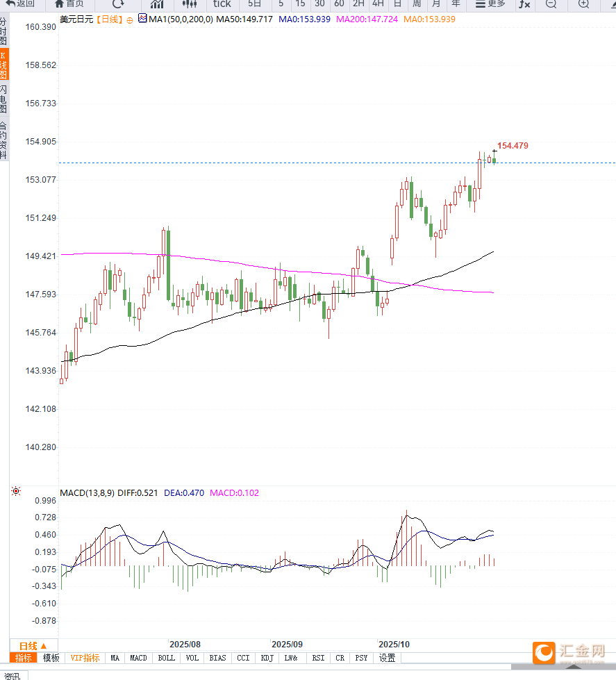Screen dimensions: 616x680
Task: Apply the CR indicator
Action: 340,658
